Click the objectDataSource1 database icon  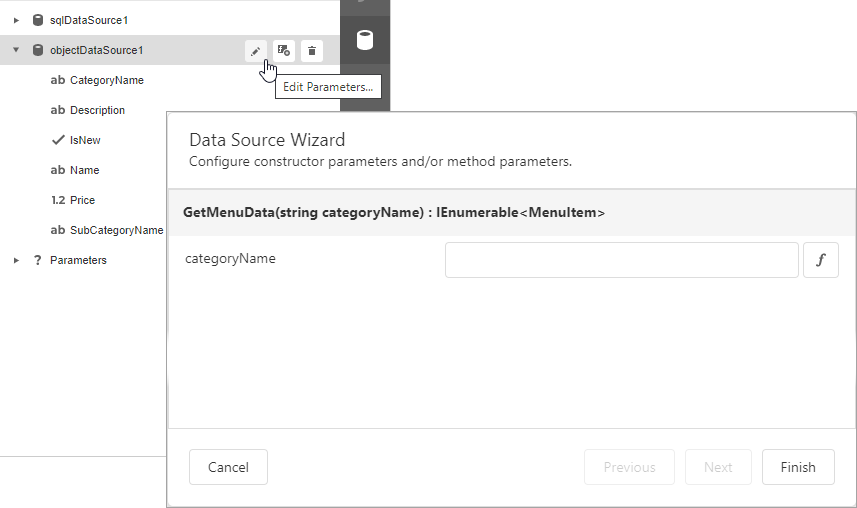(38, 50)
